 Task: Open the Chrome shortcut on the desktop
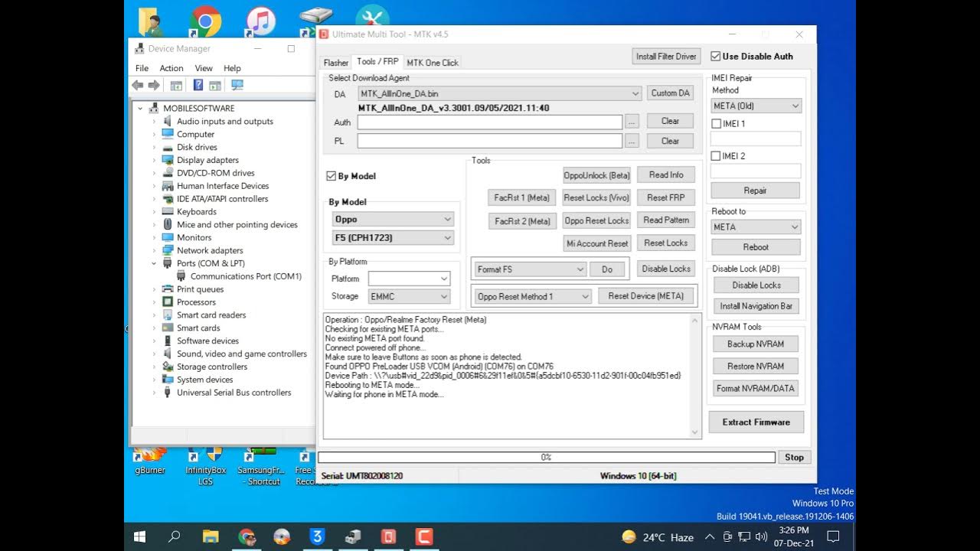205,21
